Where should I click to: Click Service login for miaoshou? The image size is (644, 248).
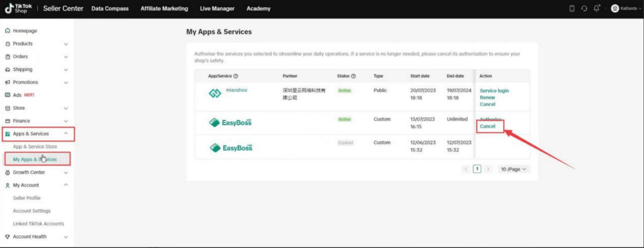point(494,91)
